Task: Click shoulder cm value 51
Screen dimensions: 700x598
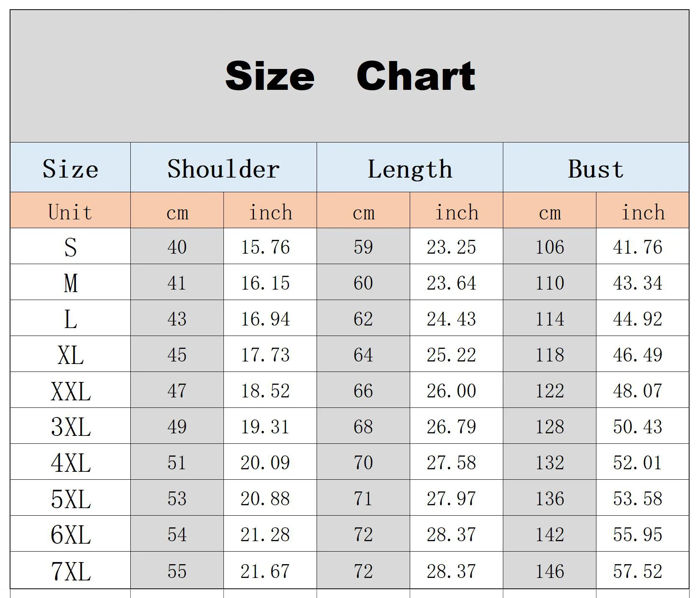Action: [177, 463]
